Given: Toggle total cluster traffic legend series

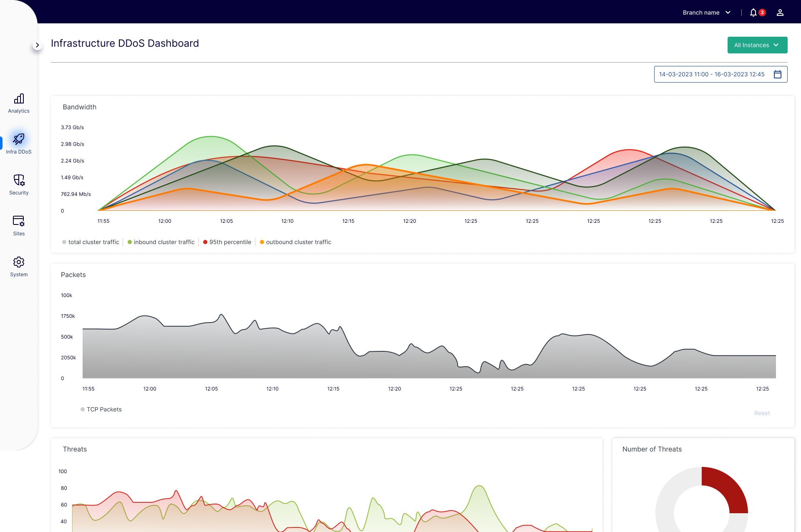Looking at the screenshot, I should [x=91, y=242].
